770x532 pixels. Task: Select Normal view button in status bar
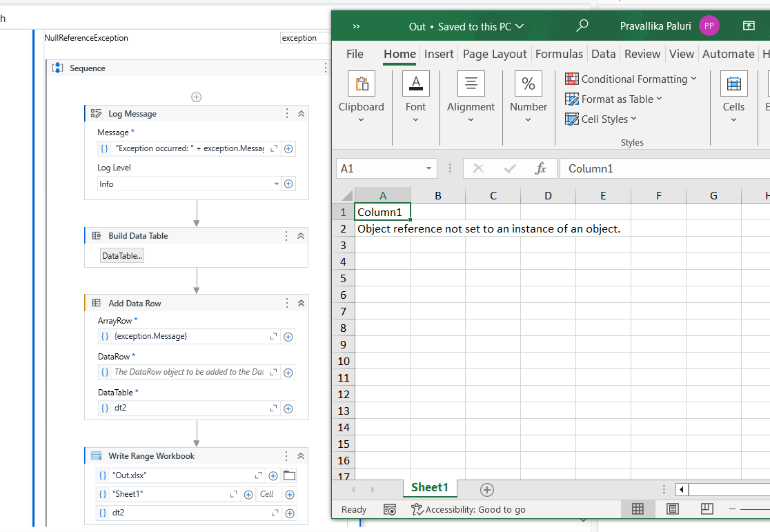click(x=638, y=509)
